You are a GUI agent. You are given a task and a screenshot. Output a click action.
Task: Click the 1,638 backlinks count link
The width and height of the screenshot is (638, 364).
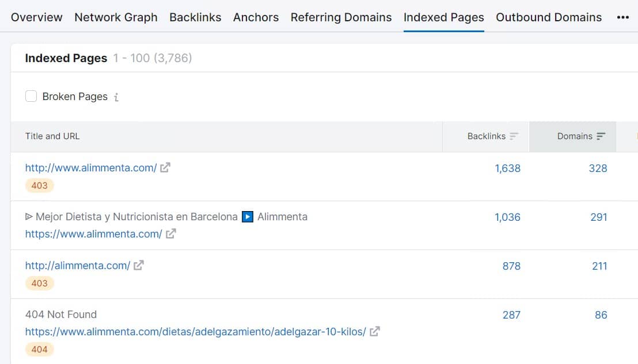507,168
